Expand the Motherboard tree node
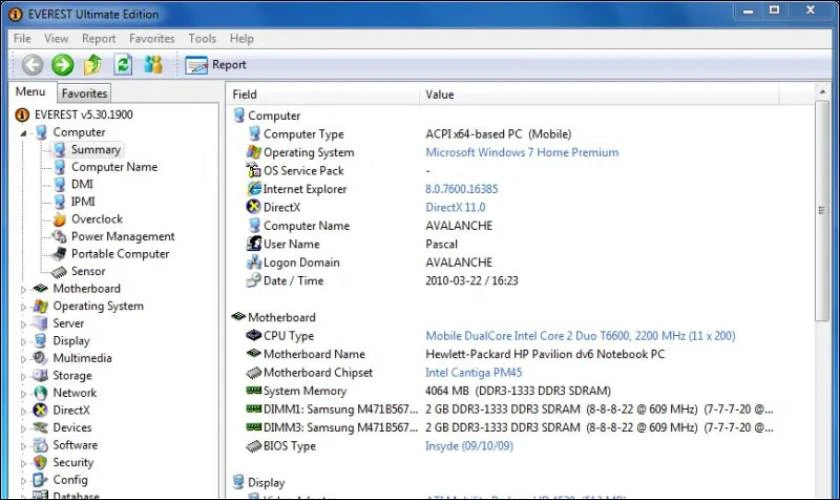840x500 pixels. coord(24,289)
